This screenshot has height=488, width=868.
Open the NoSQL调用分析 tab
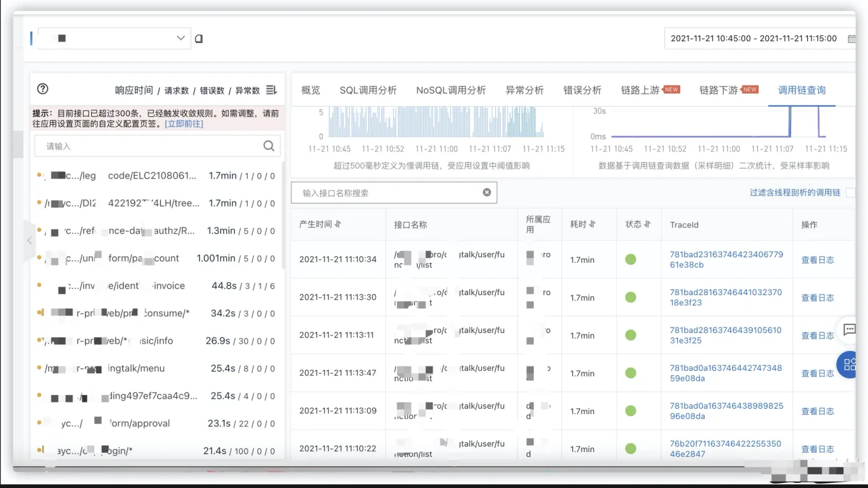click(x=451, y=90)
